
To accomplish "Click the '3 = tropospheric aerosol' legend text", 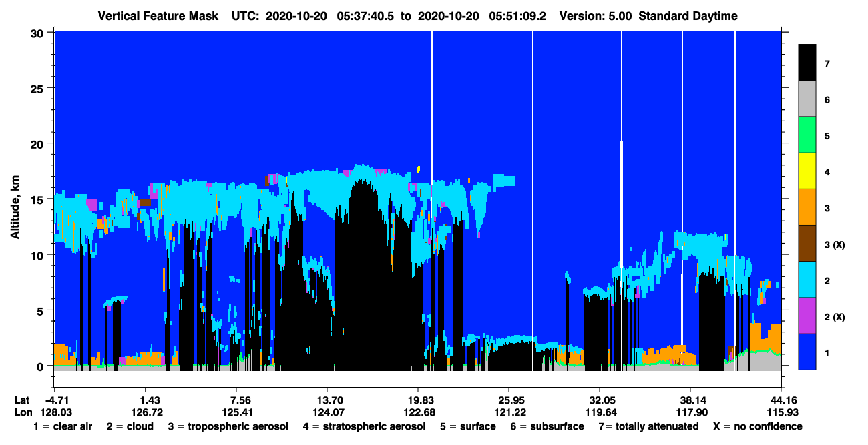I will pyautogui.click(x=228, y=426).
